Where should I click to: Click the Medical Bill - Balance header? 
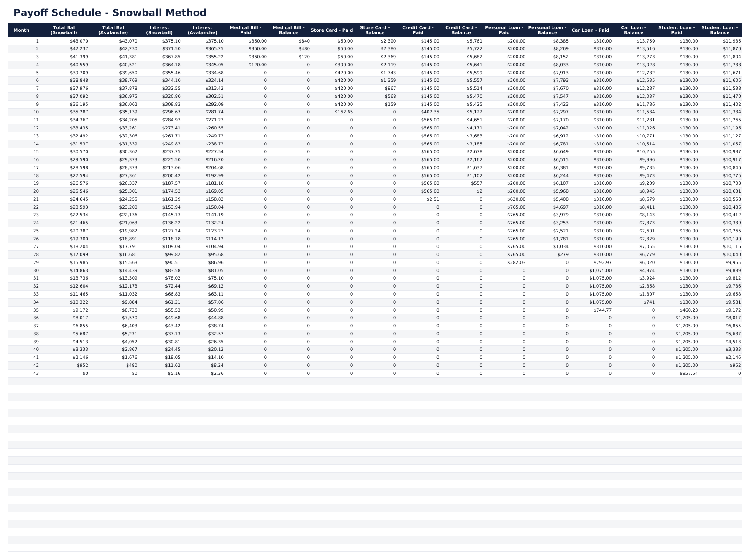tap(289, 30)
